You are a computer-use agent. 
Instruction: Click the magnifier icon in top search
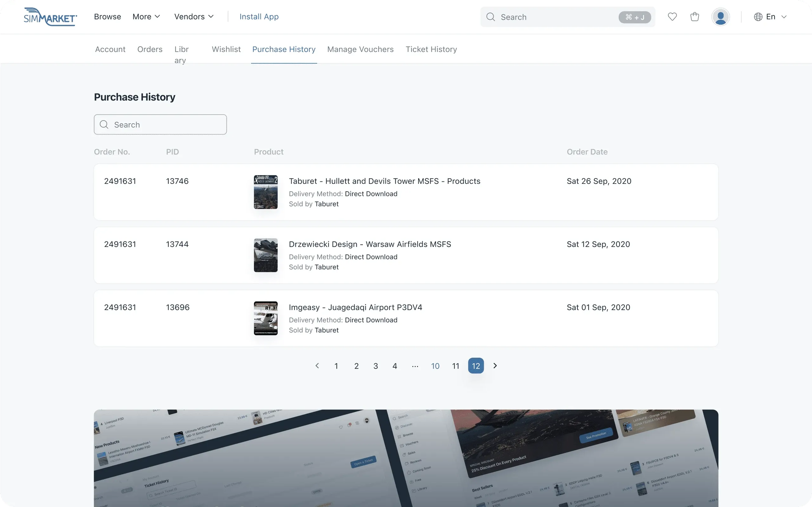[491, 17]
